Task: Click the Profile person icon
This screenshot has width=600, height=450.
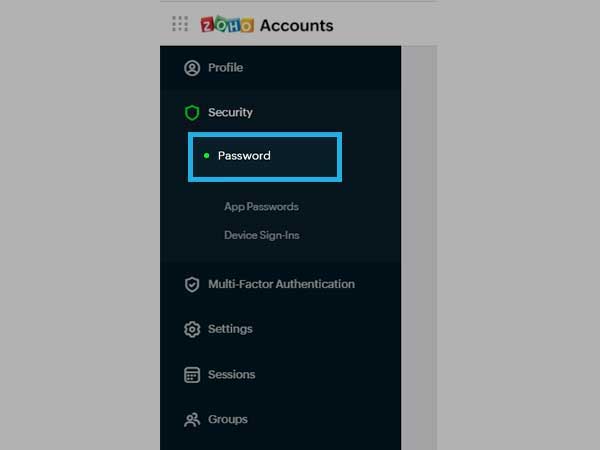Action: pyautogui.click(x=192, y=68)
